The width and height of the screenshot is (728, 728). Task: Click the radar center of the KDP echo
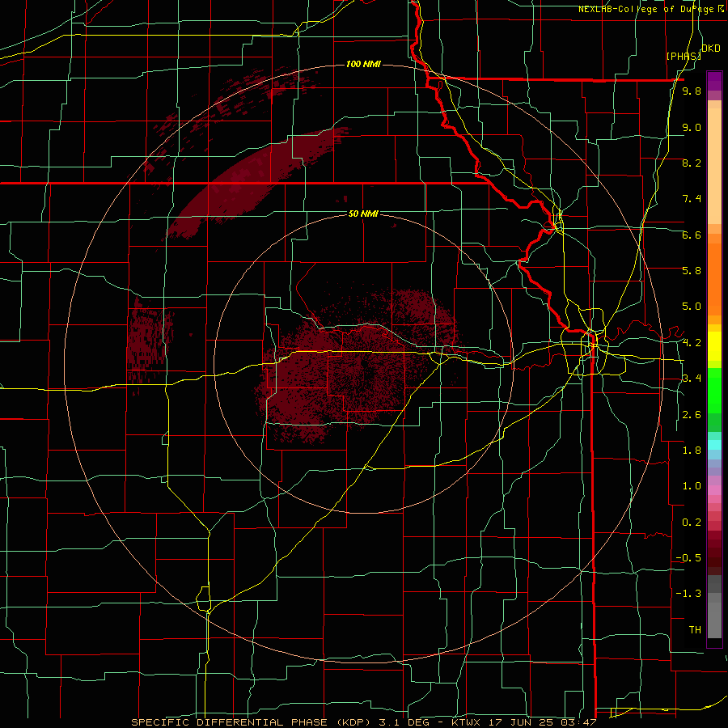pos(365,363)
